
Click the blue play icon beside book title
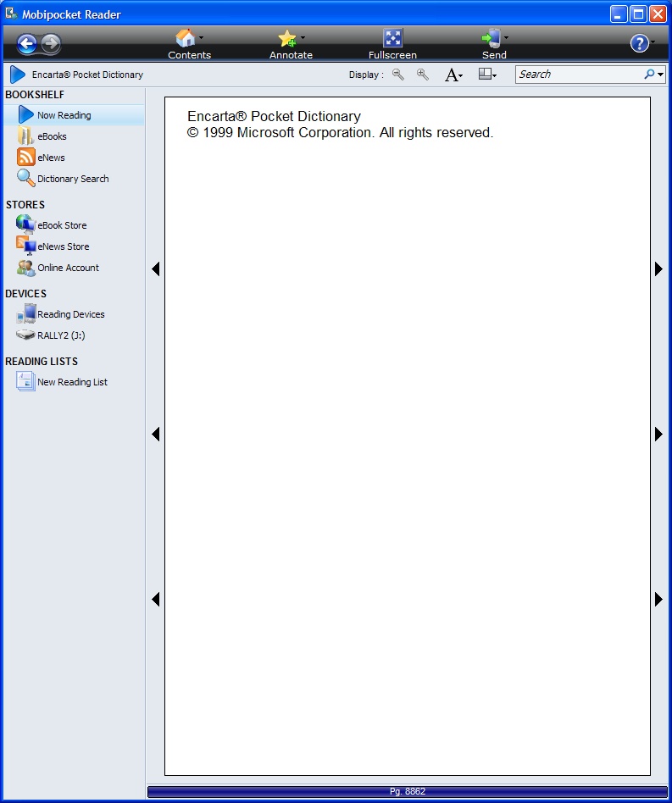point(18,75)
